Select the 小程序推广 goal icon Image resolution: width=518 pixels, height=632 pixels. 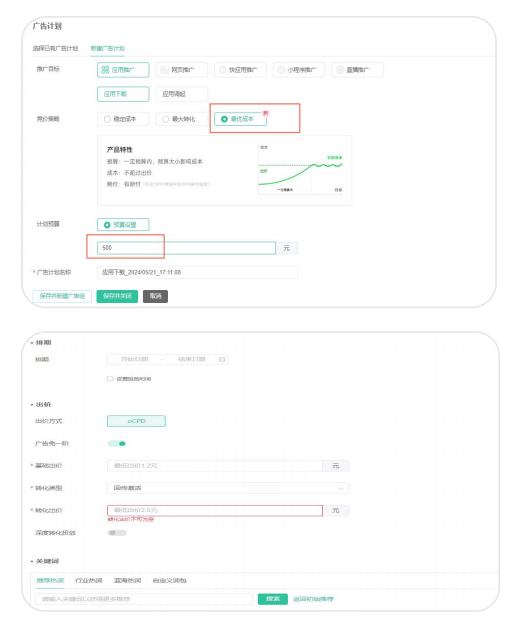[x=281, y=70]
